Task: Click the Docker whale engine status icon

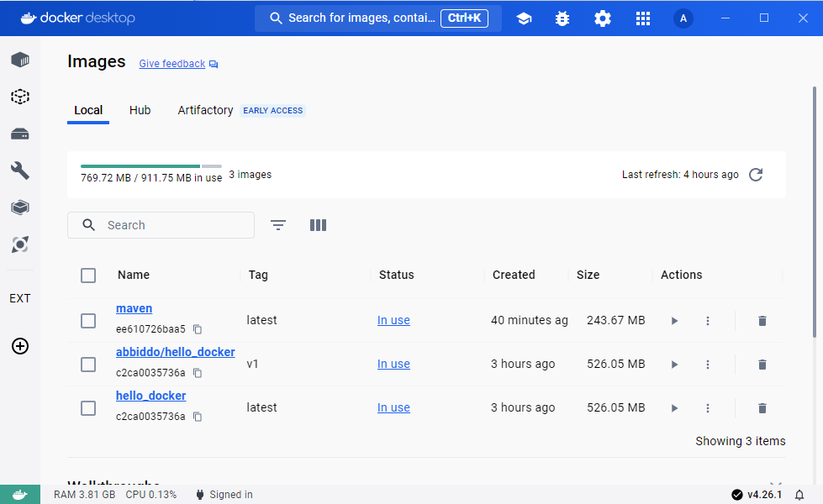Action: coord(20,495)
